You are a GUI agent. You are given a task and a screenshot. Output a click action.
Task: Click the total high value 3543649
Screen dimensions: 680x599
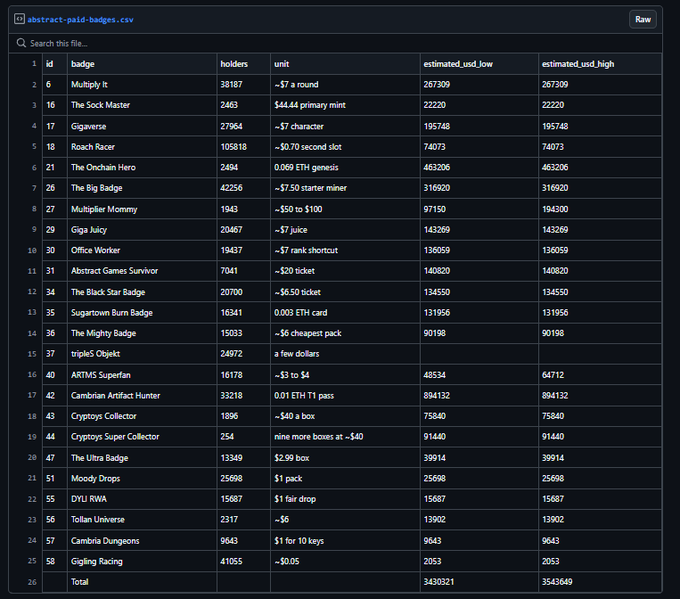click(x=557, y=582)
